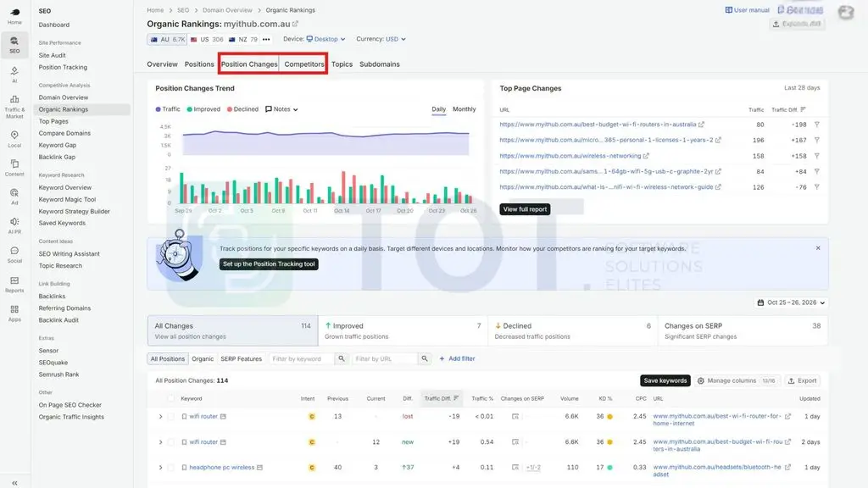This screenshot has width=868, height=488.
Task: Open the Device Desktop dropdown
Action: [x=325, y=39]
